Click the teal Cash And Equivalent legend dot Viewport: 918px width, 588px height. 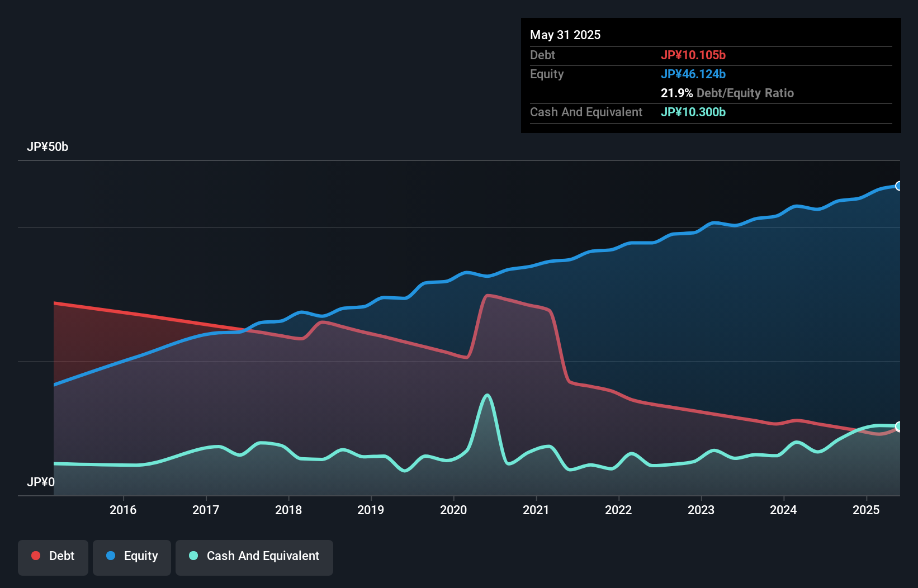pyautogui.click(x=193, y=556)
